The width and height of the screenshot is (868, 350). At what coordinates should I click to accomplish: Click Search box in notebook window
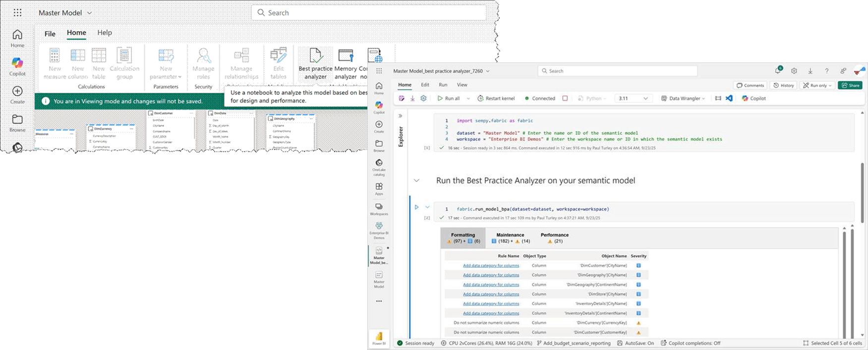[617, 71]
